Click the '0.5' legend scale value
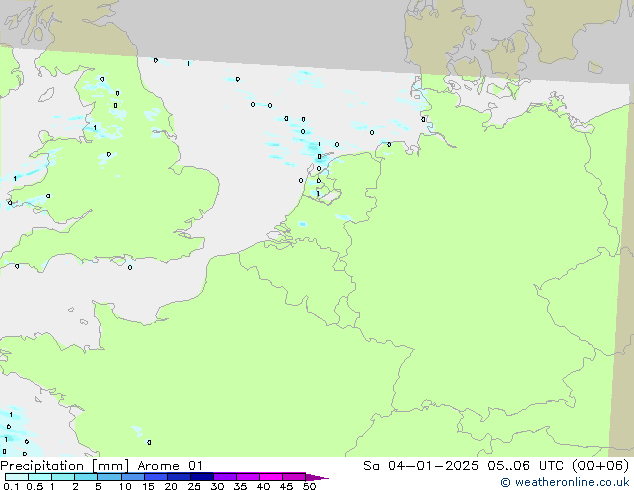 coord(35,486)
